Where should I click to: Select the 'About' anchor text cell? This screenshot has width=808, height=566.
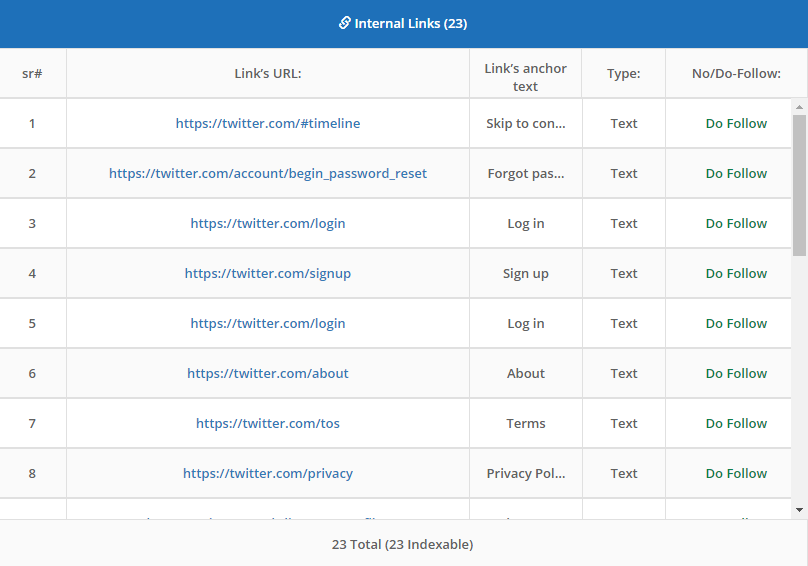[526, 373]
